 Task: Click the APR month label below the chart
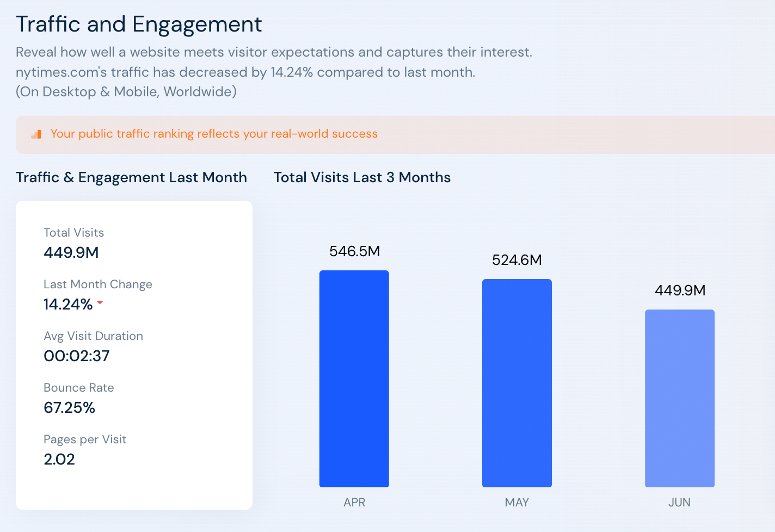354,502
